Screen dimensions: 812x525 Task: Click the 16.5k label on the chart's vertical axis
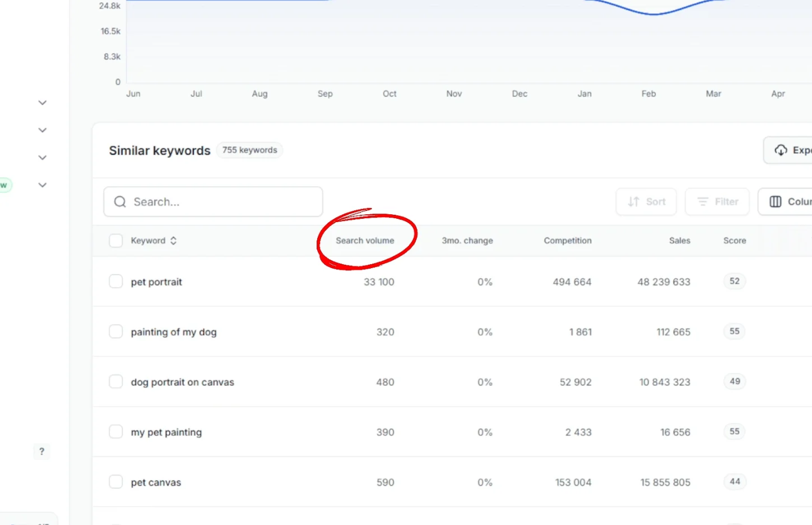tap(110, 31)
